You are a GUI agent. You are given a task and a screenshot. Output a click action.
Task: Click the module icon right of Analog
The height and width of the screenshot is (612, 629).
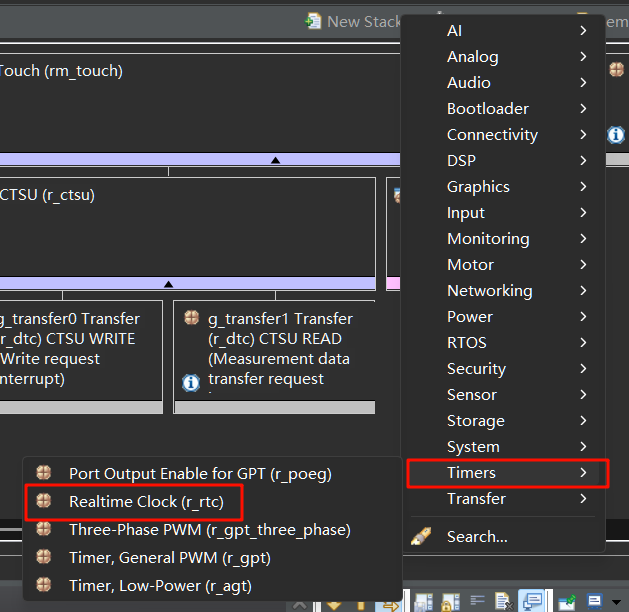tap(617, 69)
